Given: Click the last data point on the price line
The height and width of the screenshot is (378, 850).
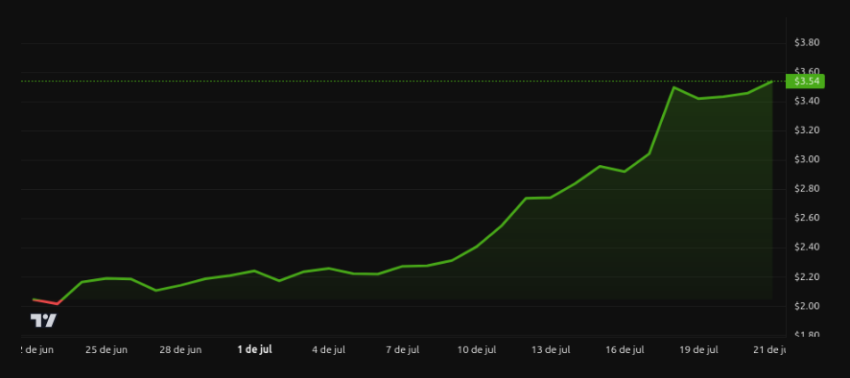Looking at the screenshot, I should coord(772,81).
